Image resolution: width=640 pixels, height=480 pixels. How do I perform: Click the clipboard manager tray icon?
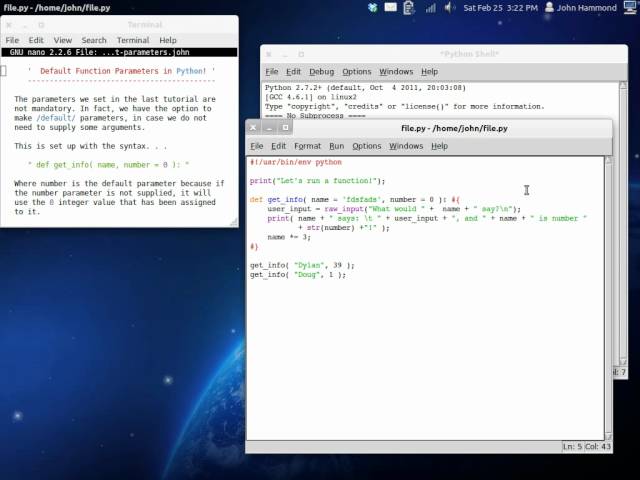coord(409,7)
